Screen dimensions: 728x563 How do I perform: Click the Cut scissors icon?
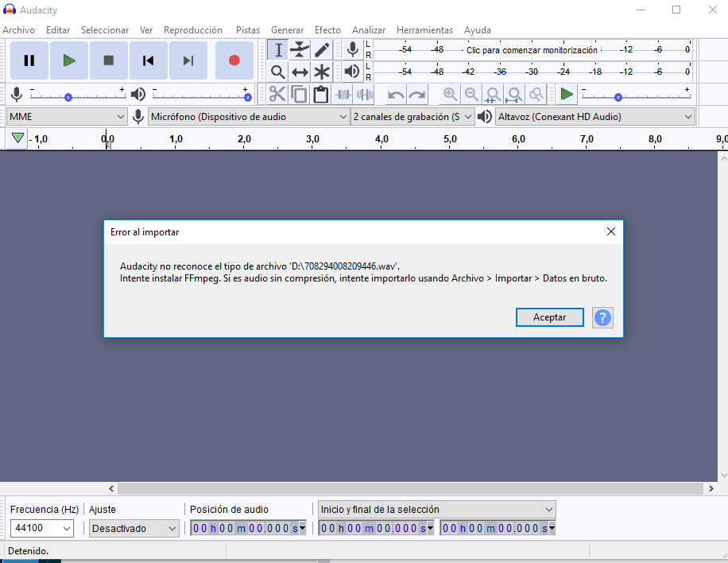tap(277, 95)
